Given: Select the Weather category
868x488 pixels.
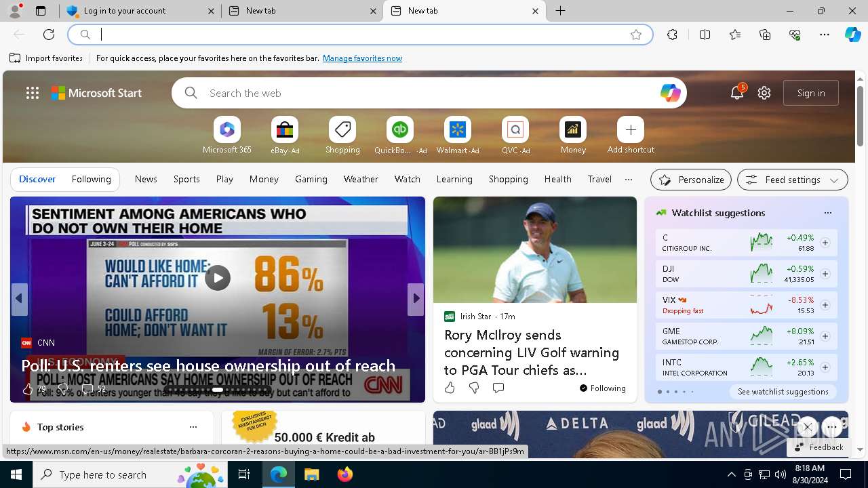Looking at the screenshot, I should (361, 180).
